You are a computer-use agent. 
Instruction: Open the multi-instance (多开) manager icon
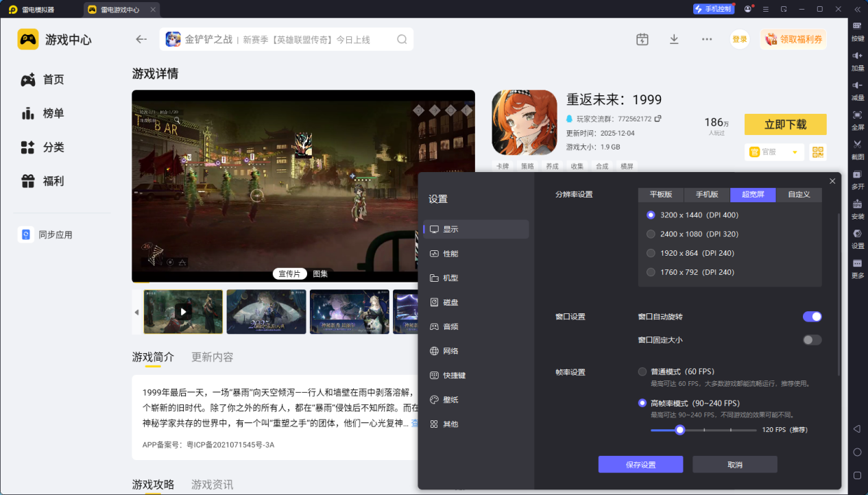856,177
